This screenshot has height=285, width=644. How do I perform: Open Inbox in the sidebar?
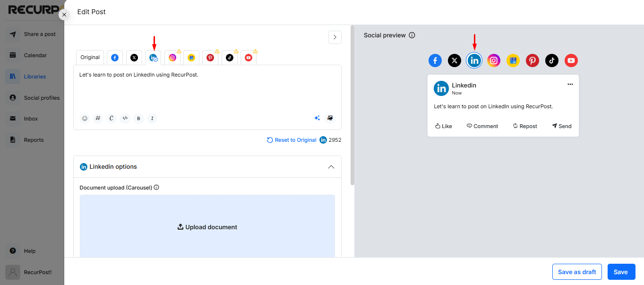click(33, 119)
